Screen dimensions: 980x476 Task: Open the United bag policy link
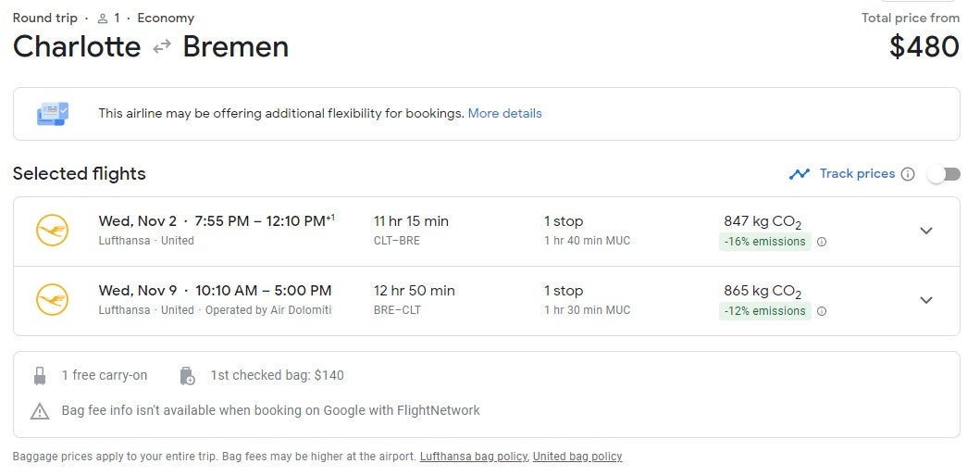pos(577,457)
